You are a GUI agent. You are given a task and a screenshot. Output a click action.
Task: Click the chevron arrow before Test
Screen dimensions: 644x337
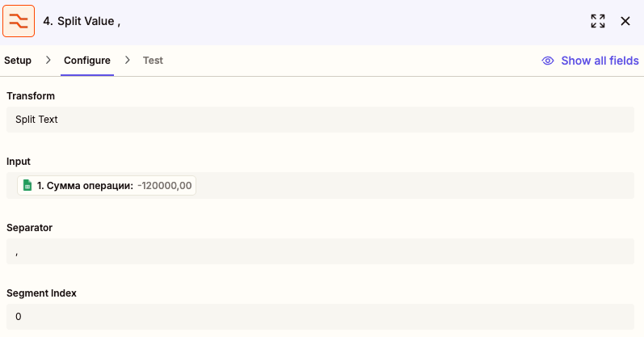128,60
